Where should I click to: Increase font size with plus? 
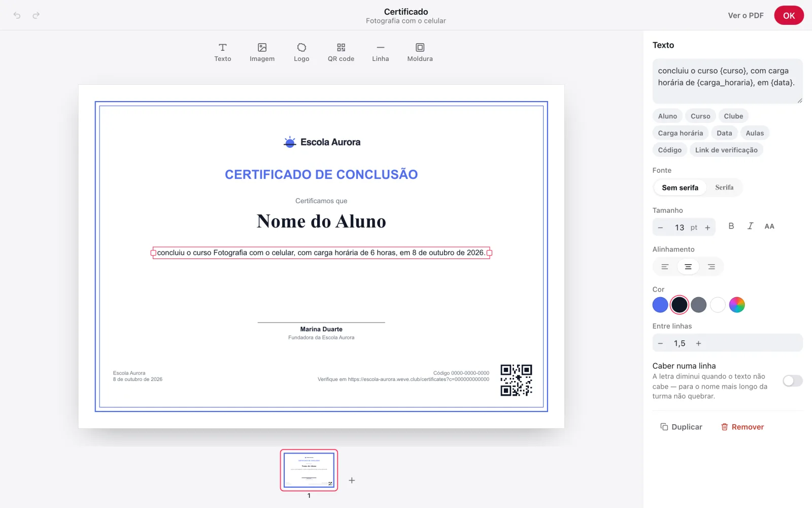707,228
